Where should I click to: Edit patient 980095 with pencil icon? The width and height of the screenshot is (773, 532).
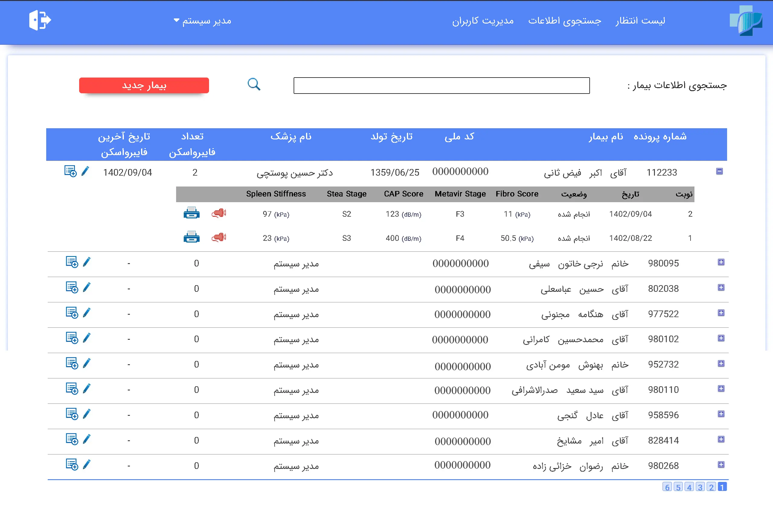87,262
